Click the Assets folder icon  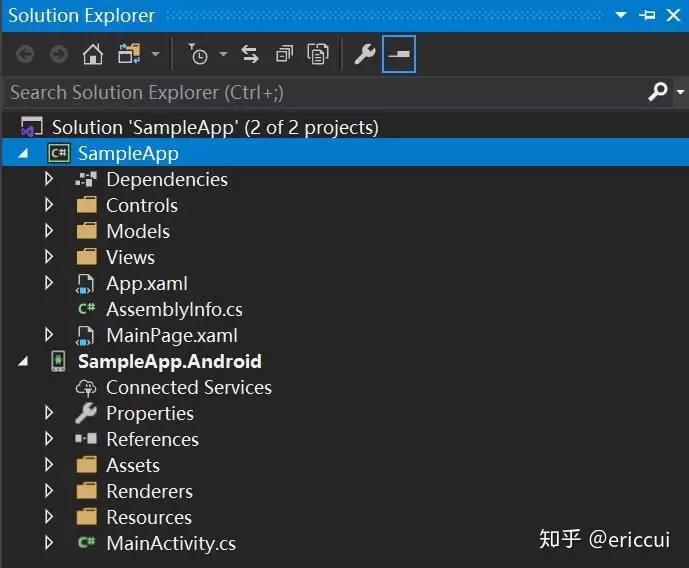[x=87, y=465]
